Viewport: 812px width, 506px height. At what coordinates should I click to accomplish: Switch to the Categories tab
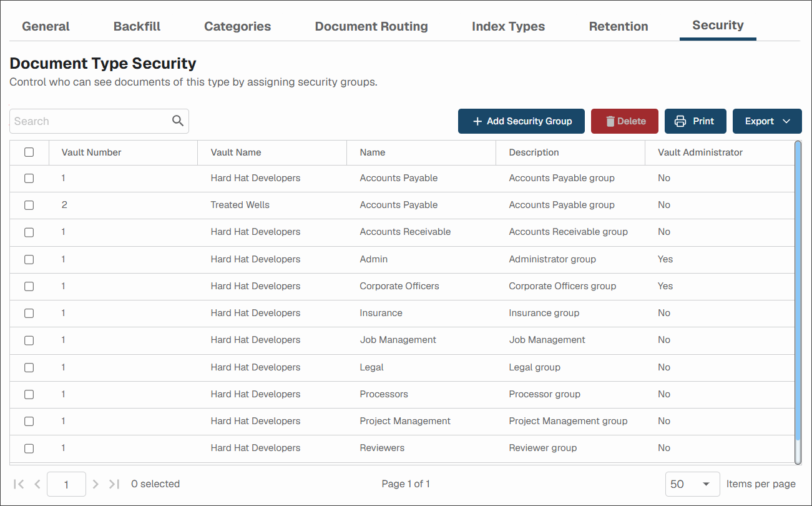point(238,26)
